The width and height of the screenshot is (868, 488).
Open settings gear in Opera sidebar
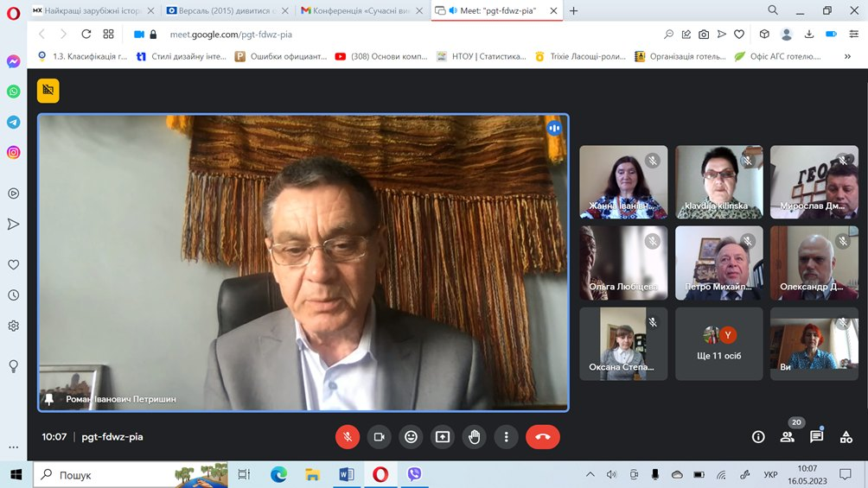tap(13, 326)
